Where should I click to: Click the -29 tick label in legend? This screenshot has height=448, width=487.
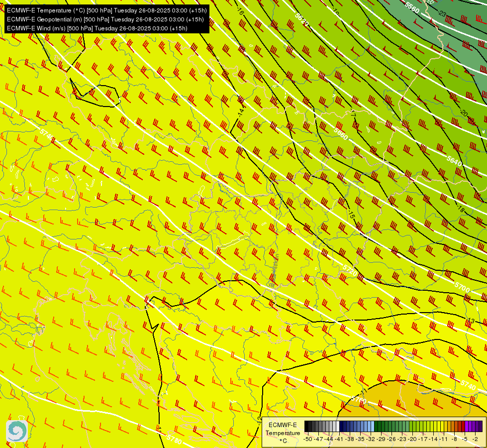(382, 439)
